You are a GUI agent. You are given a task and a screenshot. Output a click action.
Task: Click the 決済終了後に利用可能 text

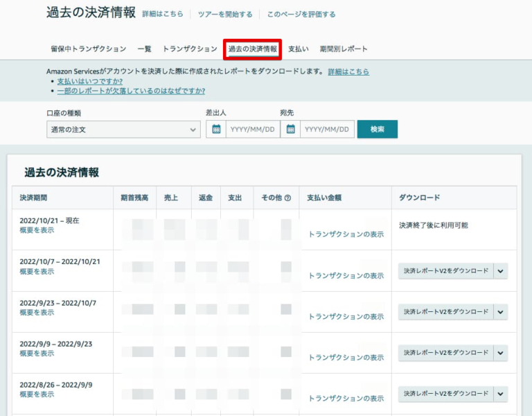pos(433,225)
